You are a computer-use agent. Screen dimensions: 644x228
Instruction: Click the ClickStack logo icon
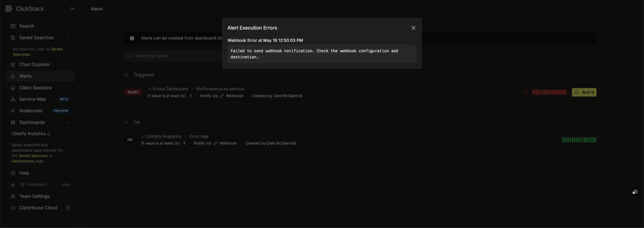9,8
